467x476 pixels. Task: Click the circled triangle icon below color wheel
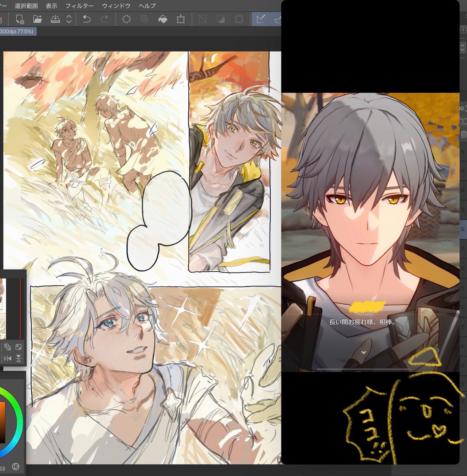[16, 466]
